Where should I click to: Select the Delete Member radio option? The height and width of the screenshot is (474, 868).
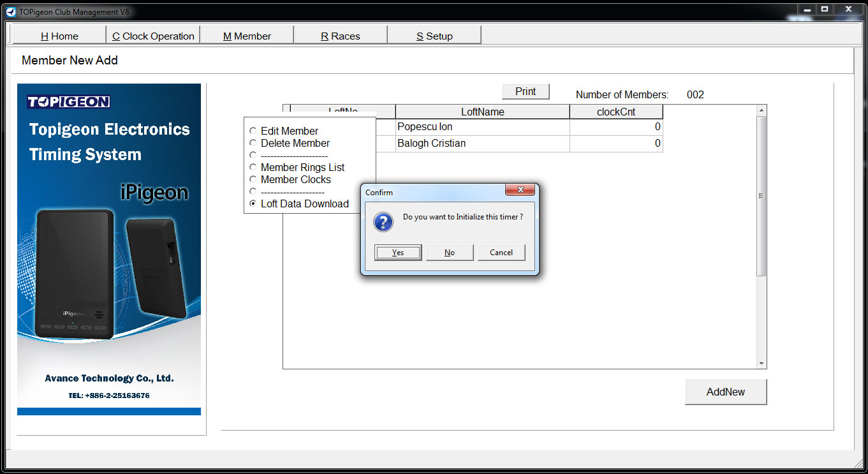pos(253,143)
